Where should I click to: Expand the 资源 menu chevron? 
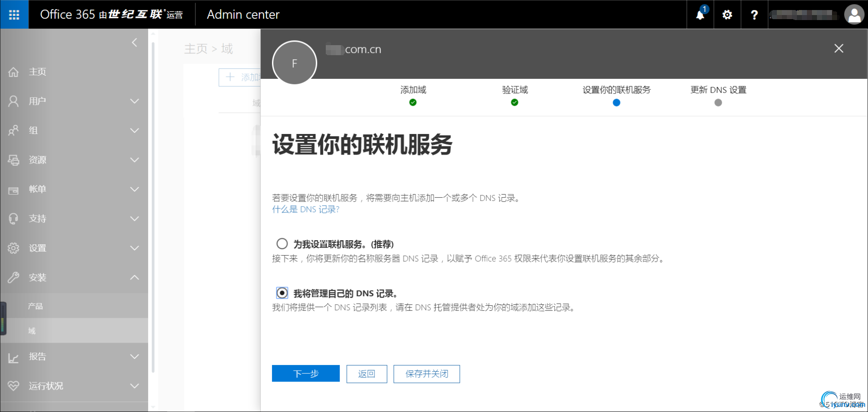pyautogui.click(x=134, y=160)
